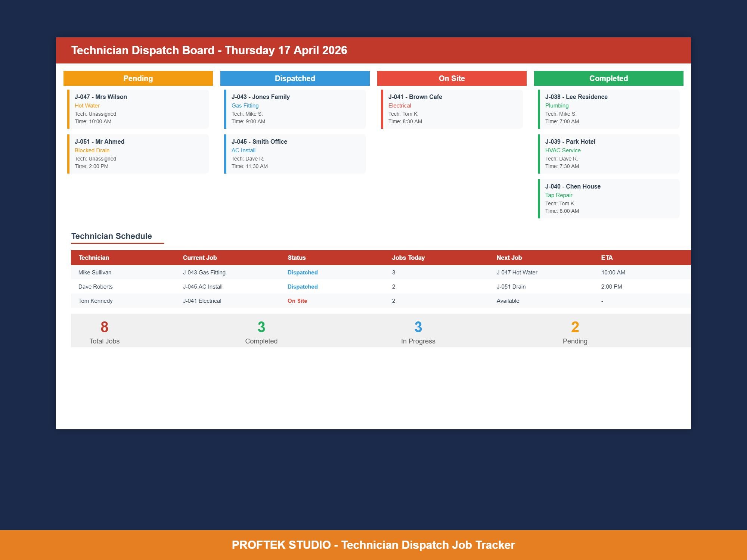Click the 'Plumbing' job type label
This screenshot has height=560, width=747.
[557, 106]
